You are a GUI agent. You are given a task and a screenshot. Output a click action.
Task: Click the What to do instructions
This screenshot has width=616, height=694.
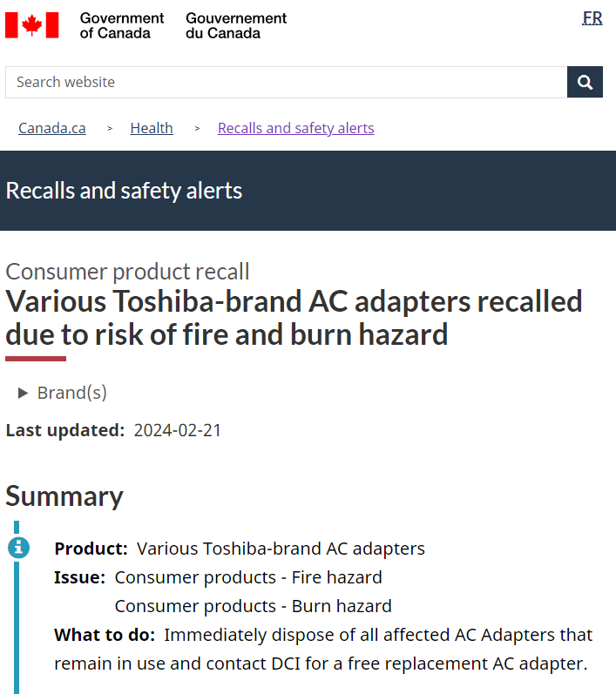[x=323, y=650]
